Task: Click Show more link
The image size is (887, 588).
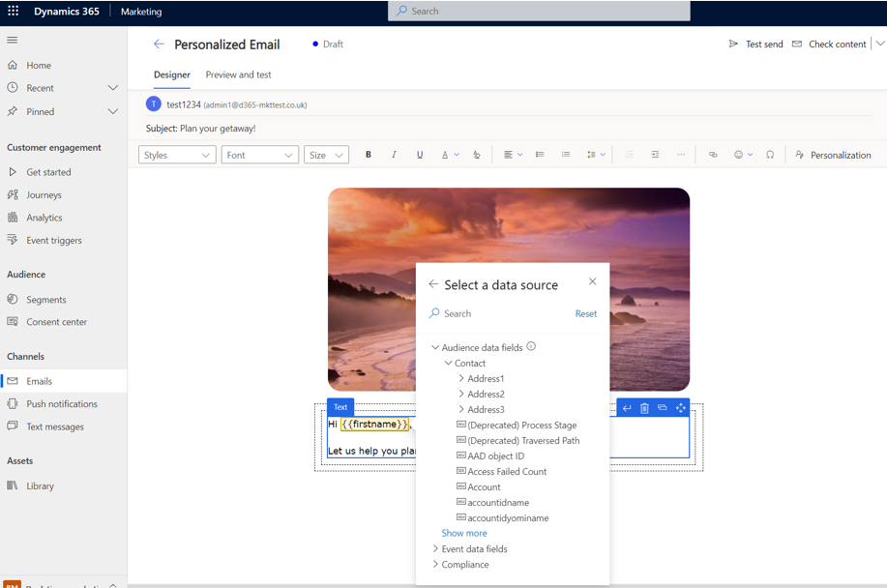Action: point(464,533)
